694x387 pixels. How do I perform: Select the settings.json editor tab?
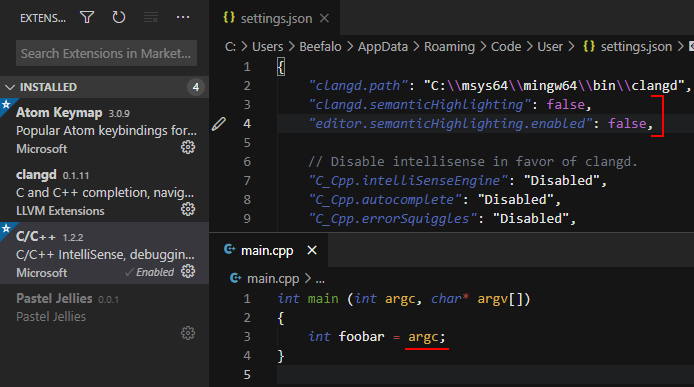point(275,18)
